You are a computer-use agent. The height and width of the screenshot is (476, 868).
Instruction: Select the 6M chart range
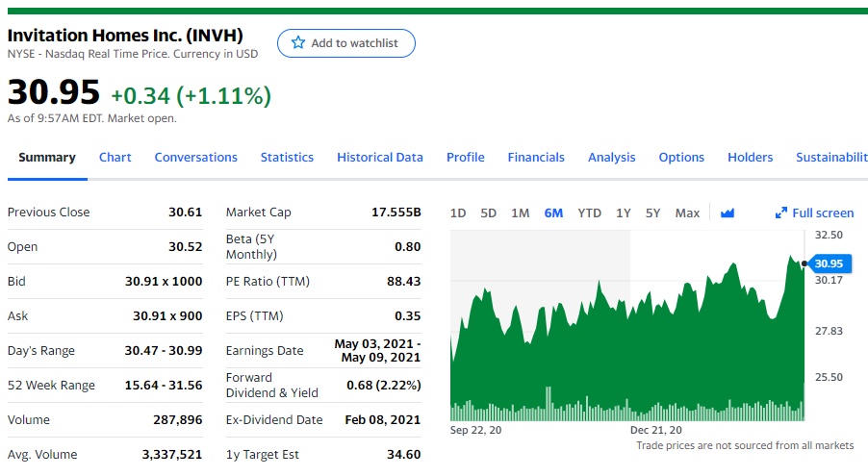(x=553, y=213)
